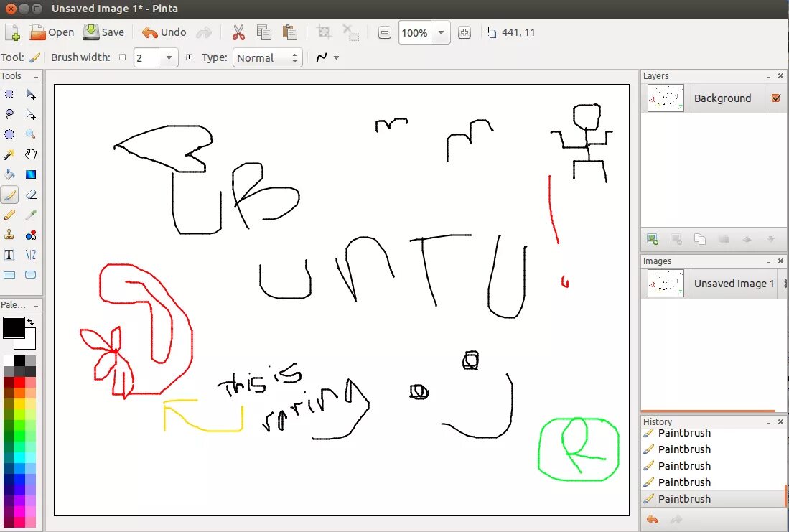Close the Images panel

tap(780, 261)
